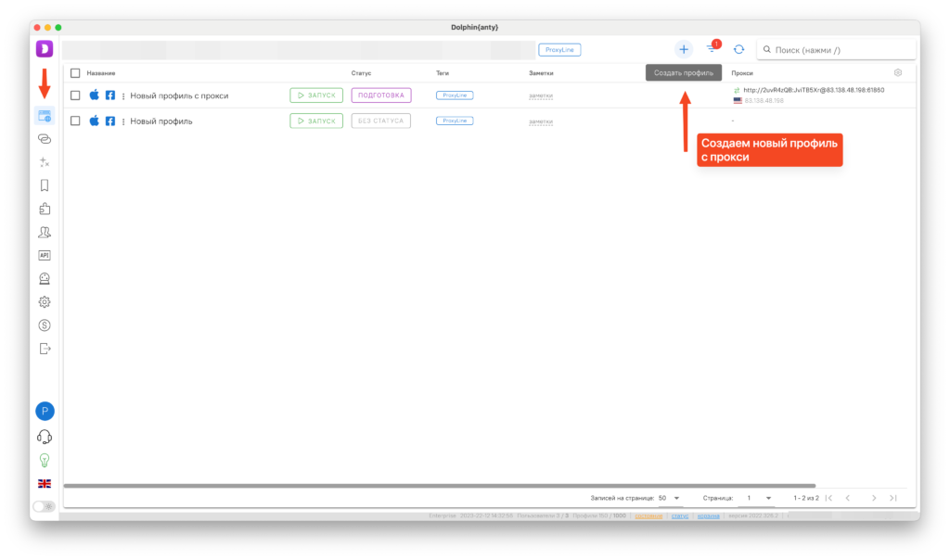Click the 'корзина' link in status bar
The image size is (950, 560).
[708, 515]
